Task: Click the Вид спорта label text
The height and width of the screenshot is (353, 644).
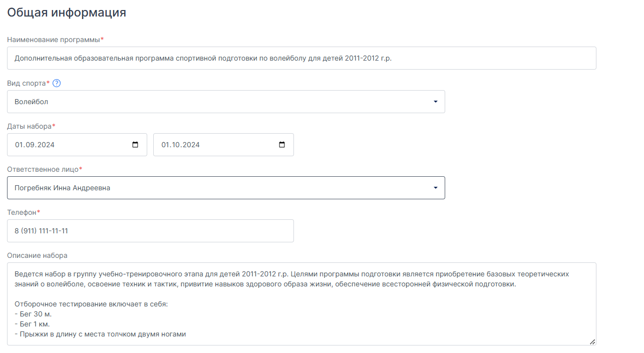Action: point(26,83)
